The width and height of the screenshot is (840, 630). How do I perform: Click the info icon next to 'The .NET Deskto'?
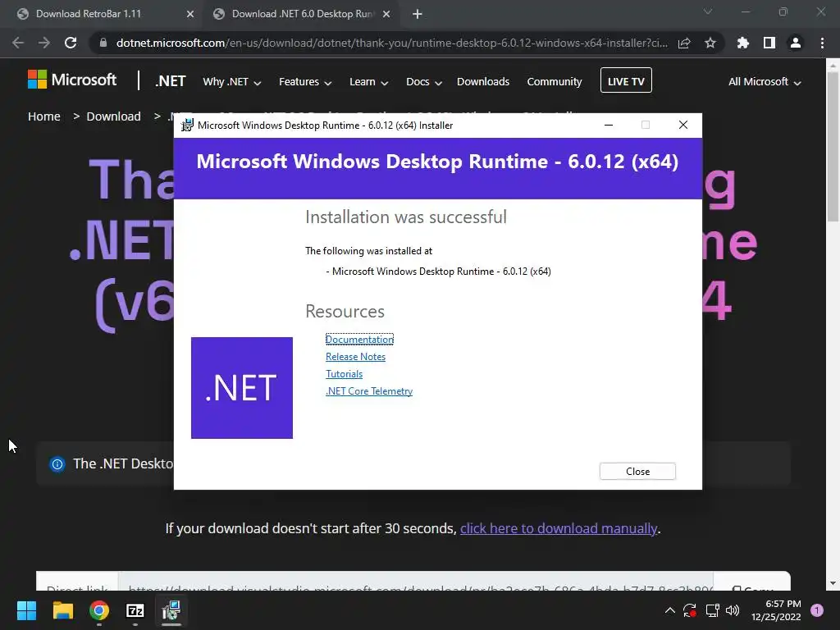pos(57,464)
